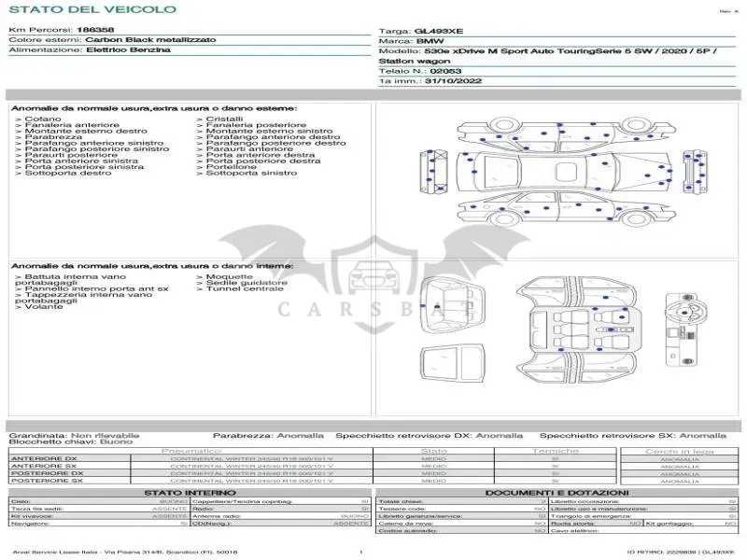Click the steering wheel dashboard diagram
Image resolution: width=747 pixels, height=560 pixels.
[684, 329]
